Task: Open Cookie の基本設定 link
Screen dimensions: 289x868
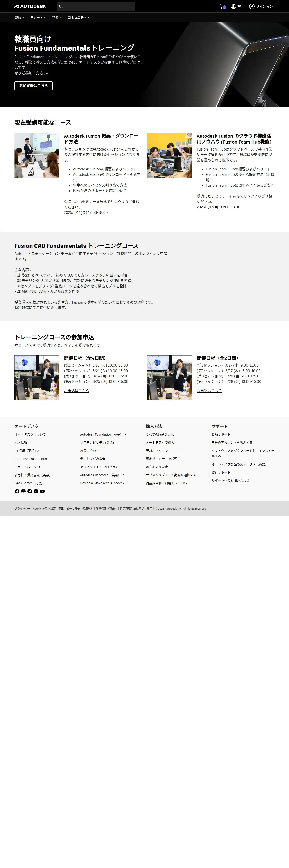Action: (44, 509)
